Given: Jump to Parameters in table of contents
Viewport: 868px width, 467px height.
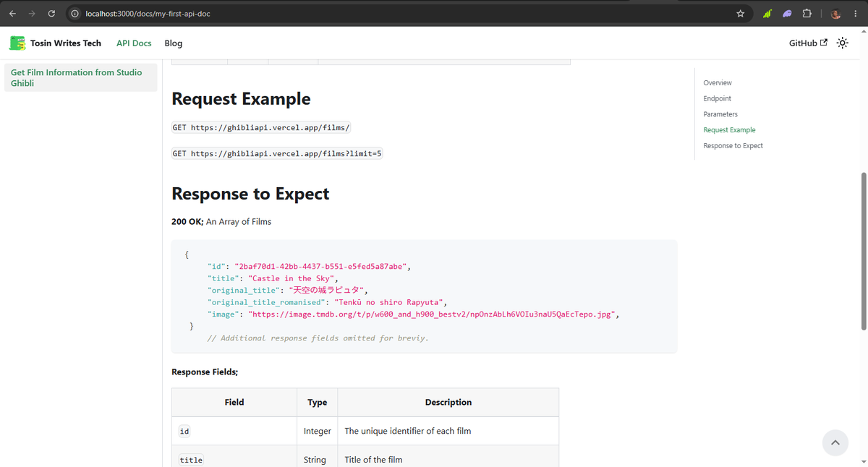Looking at the screenshot, I should pos(720,115).
